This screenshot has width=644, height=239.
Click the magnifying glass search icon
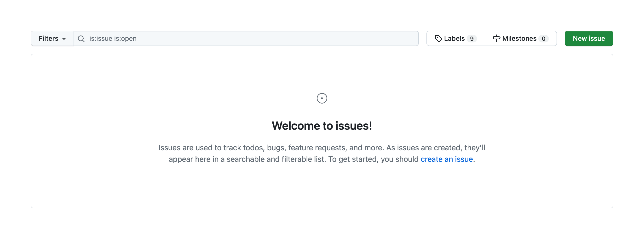(81, 39)
